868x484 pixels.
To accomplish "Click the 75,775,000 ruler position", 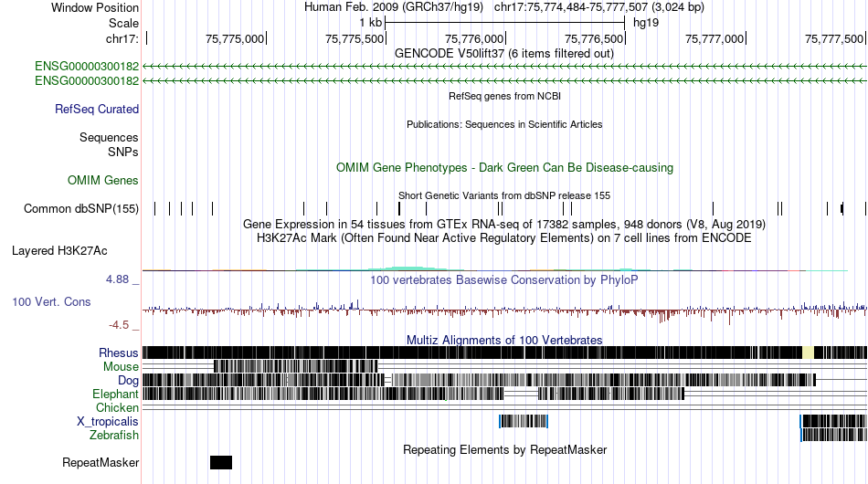I will point(235,38).
